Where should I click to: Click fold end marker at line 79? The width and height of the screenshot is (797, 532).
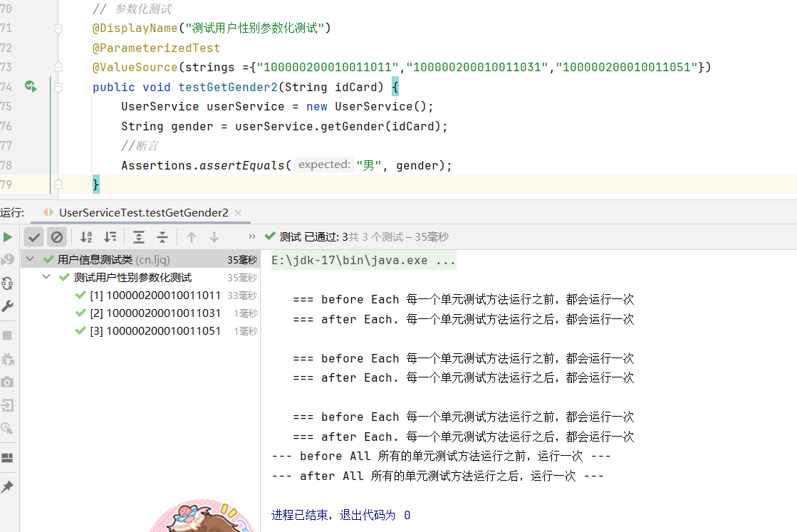pyautogui.click(x=58, y=184)
